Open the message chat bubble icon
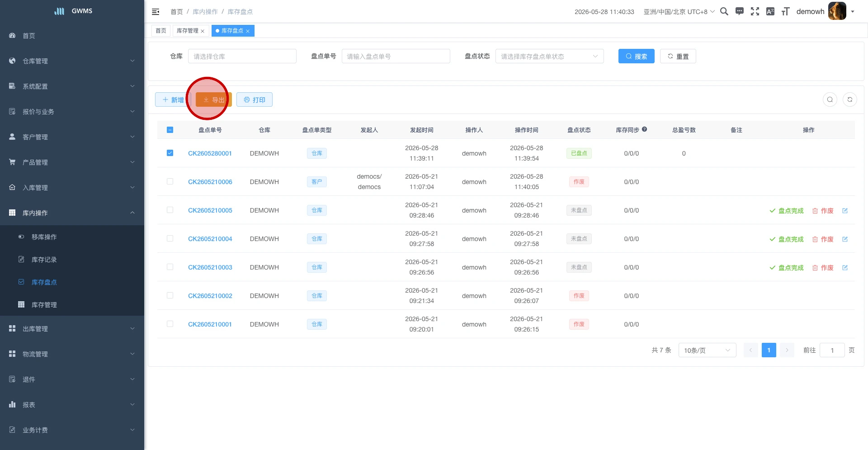This screenshot has height=450, width=868. [x=740, y=11]
